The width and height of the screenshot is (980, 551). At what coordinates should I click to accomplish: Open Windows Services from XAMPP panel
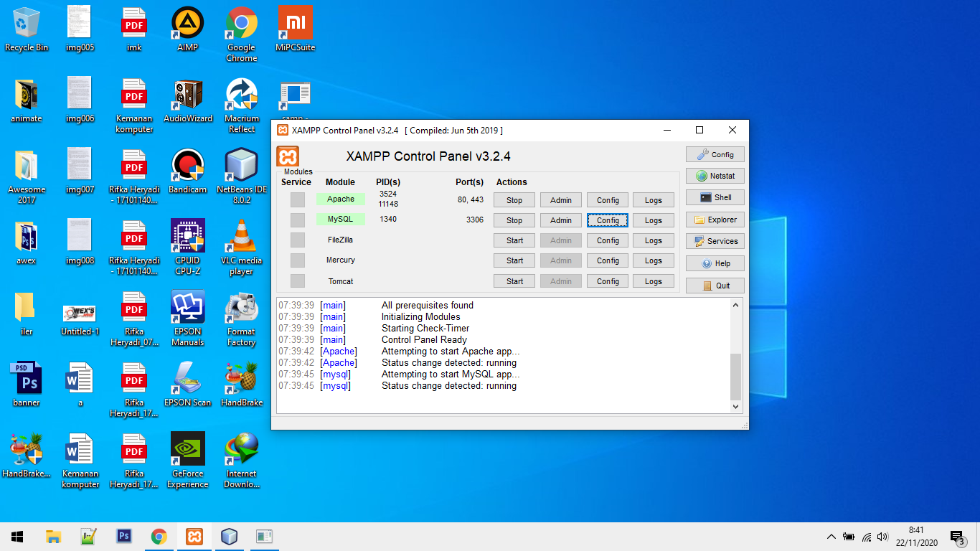tap(715, 241)
